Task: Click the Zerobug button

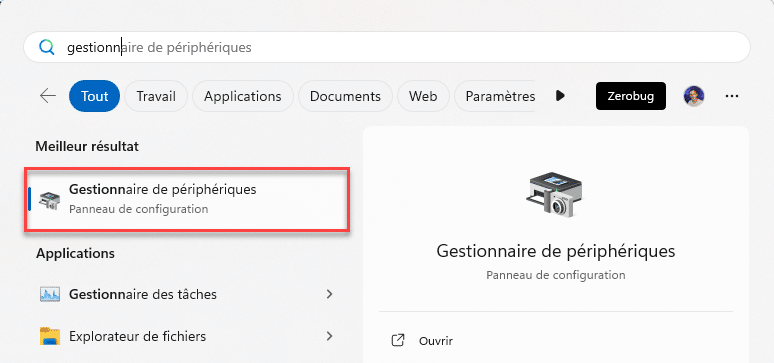Action: coord(631,96)
